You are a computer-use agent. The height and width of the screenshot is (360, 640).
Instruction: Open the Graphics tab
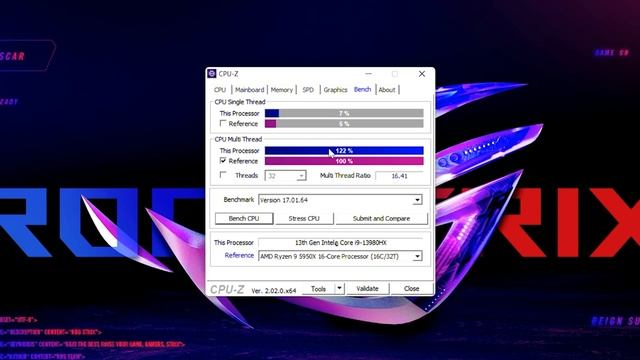tap(335, 90)
